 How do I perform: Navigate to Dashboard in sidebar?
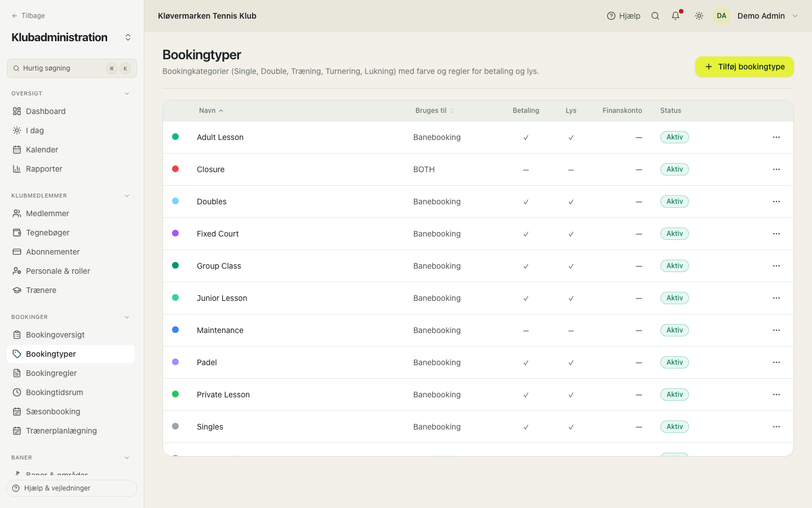point(71,111)
